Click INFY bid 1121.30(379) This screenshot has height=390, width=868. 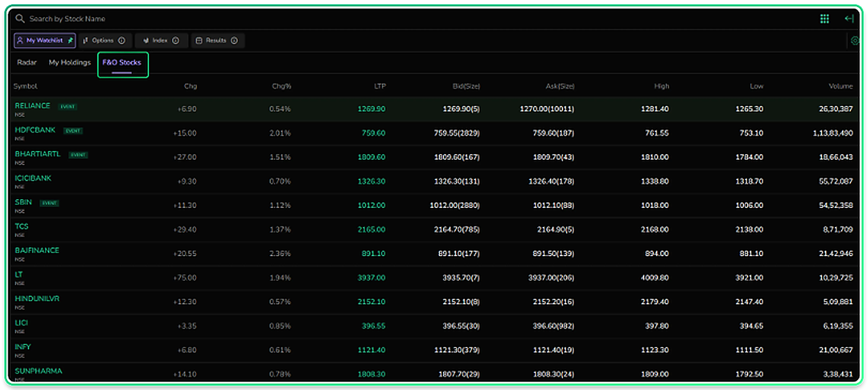[456, 350]
